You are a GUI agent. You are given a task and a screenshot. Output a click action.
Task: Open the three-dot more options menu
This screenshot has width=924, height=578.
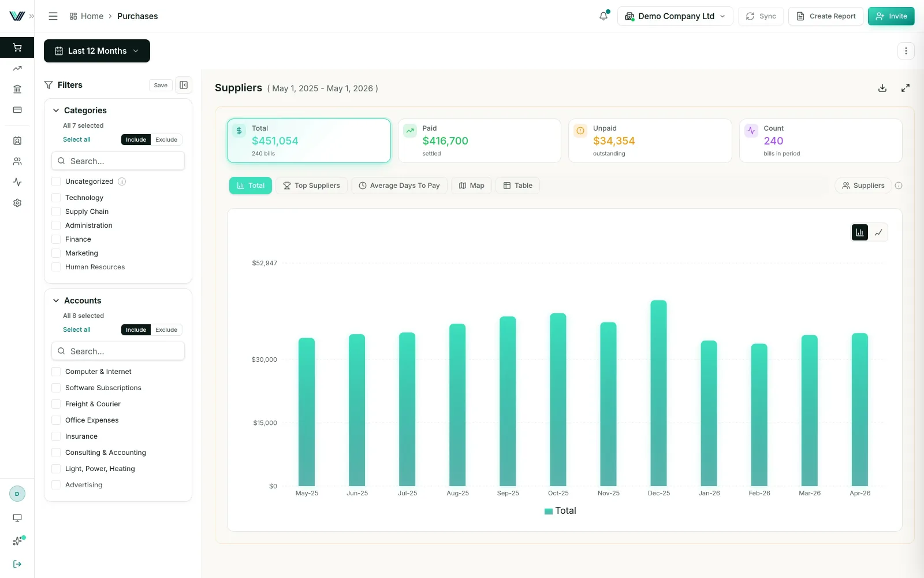[x=906, y=51]
